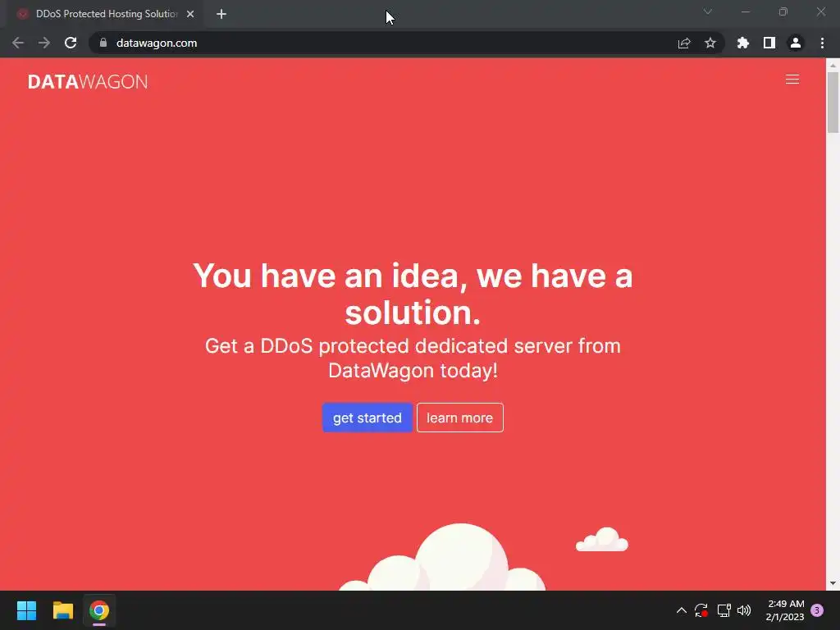
Task: Click the scrollbar down arrow
Action: 833,583
